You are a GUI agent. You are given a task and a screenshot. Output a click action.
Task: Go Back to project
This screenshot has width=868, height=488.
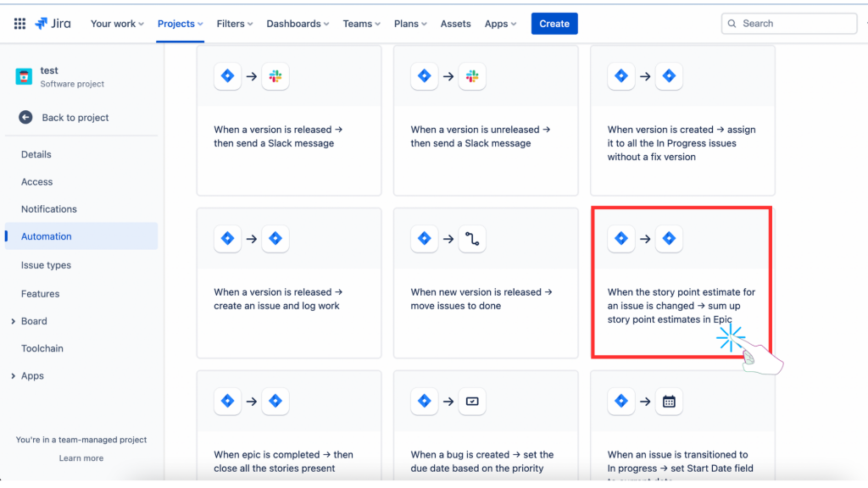click(x=75, y=117)
